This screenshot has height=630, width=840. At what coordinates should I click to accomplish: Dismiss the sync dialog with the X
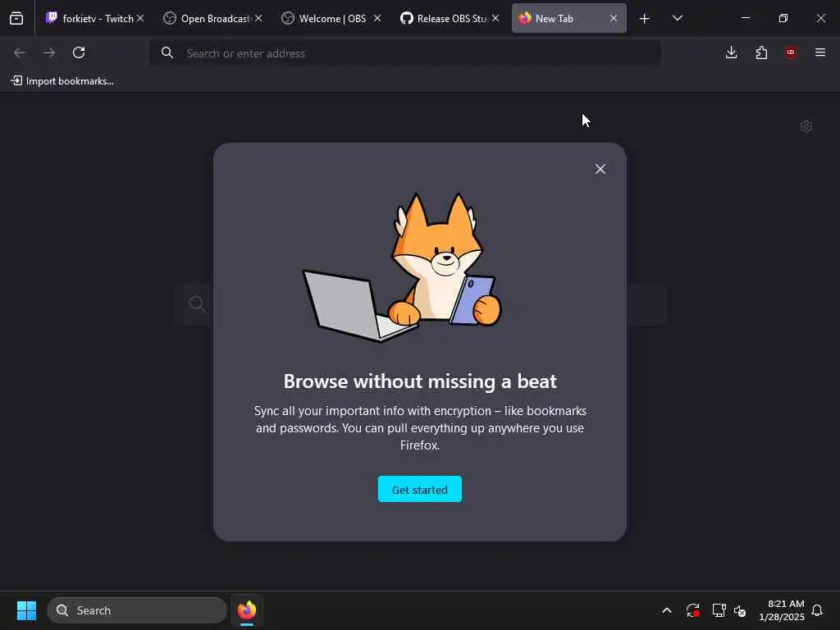[x=600, y=169]
